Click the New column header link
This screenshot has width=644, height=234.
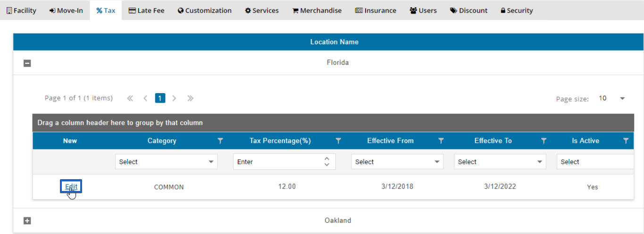tap(70, 141)
